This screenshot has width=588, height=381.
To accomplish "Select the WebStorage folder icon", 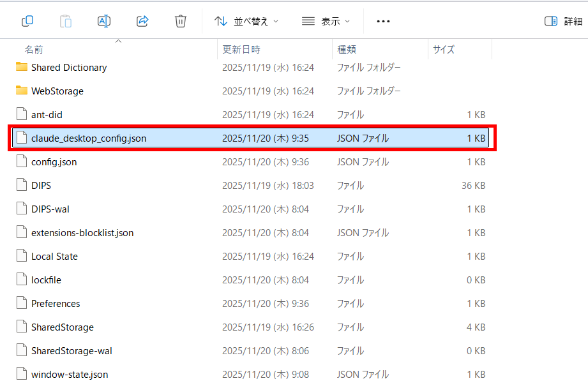I will point(22,91).
